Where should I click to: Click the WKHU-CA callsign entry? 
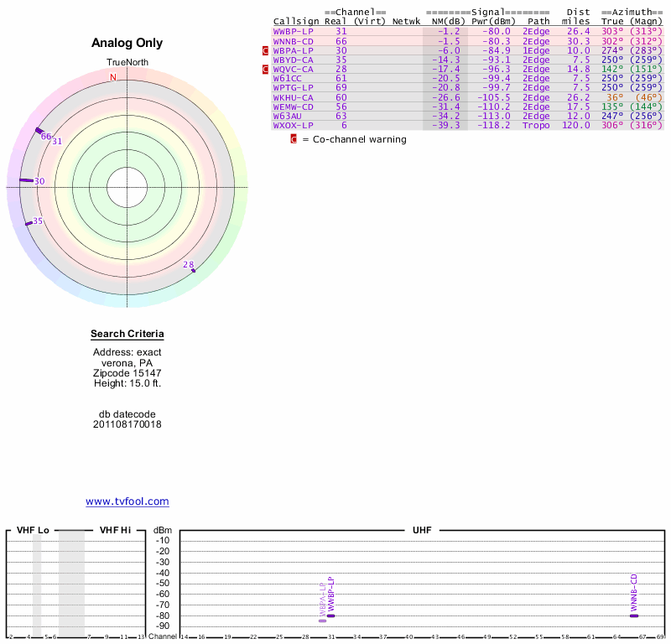[x=294, y=97]
